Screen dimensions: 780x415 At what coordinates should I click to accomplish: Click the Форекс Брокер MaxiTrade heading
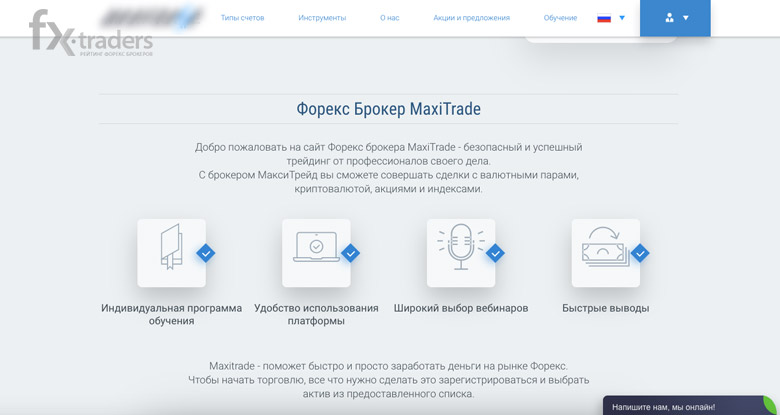click(389, 109)
